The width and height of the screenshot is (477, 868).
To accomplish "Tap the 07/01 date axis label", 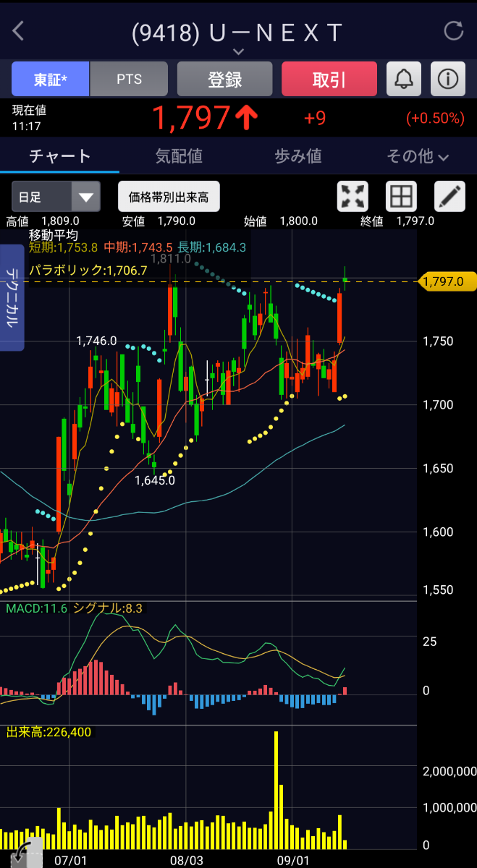I will click(x=70, y=860).
